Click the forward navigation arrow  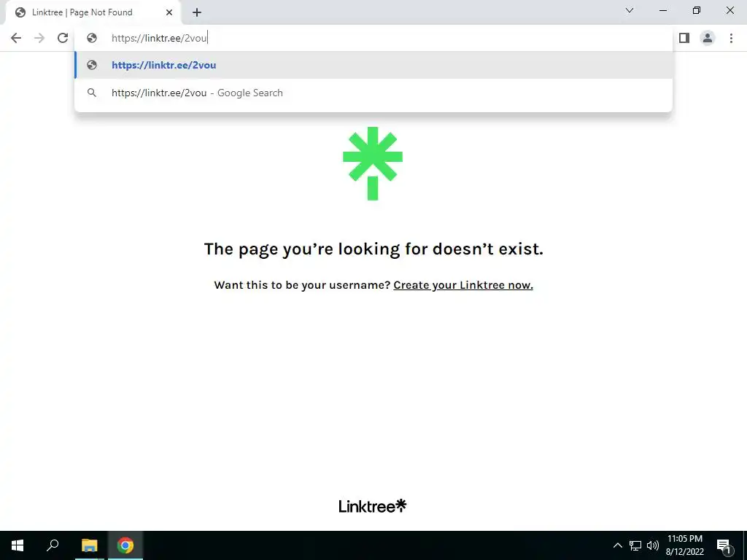pos(39,38)
